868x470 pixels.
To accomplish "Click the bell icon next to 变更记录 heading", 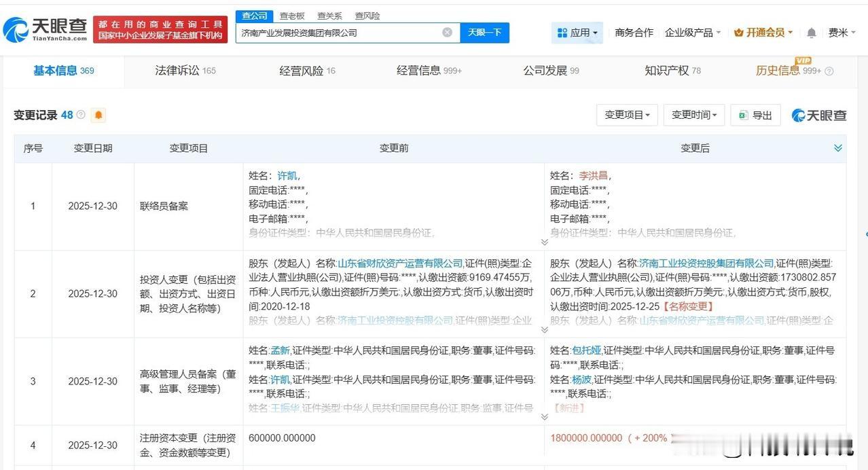I will point(98,115).
